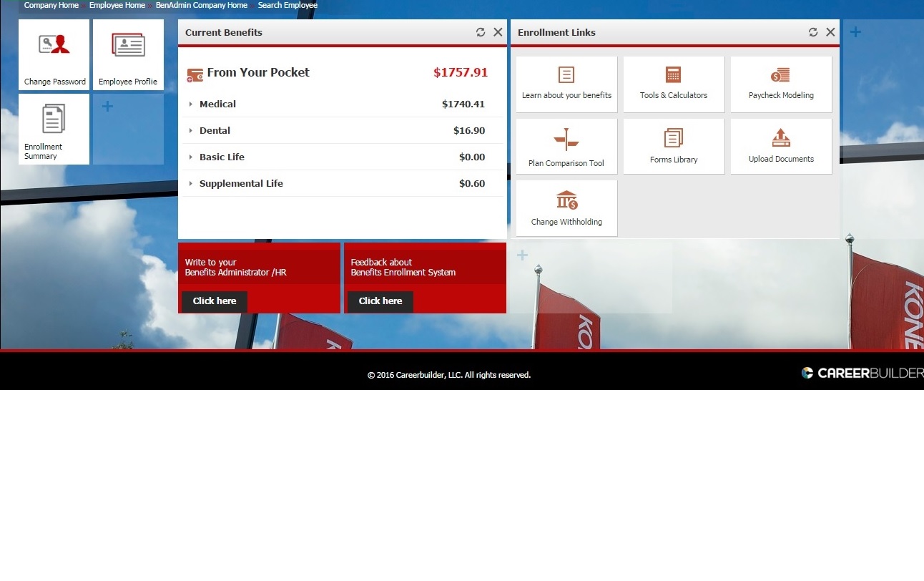Open Change Withholding
Image resolution: width=924 pixels, height=581 pixels.
click(x=566, y=208)
